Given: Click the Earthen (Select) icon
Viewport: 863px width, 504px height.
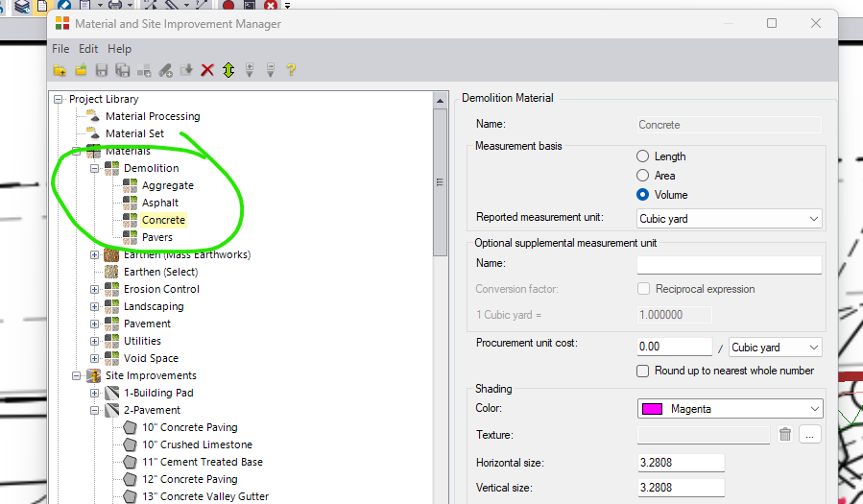Looking at the screenshot, I should [111, 272].
